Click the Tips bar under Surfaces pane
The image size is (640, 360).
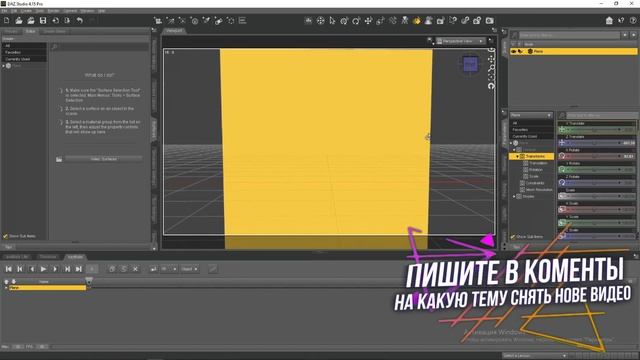pos(76,247)
